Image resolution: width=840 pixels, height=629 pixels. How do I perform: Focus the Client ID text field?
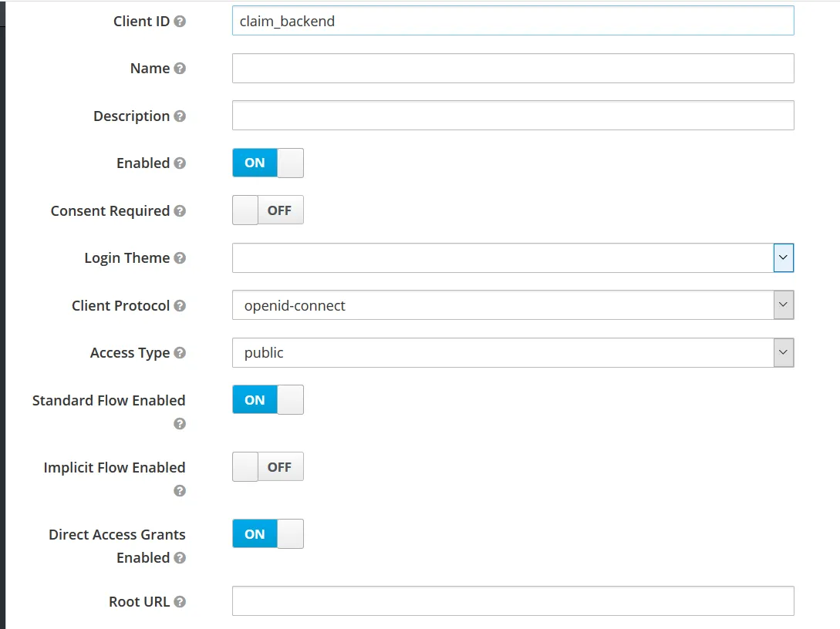pyautogui.click(x=513, y=21)
